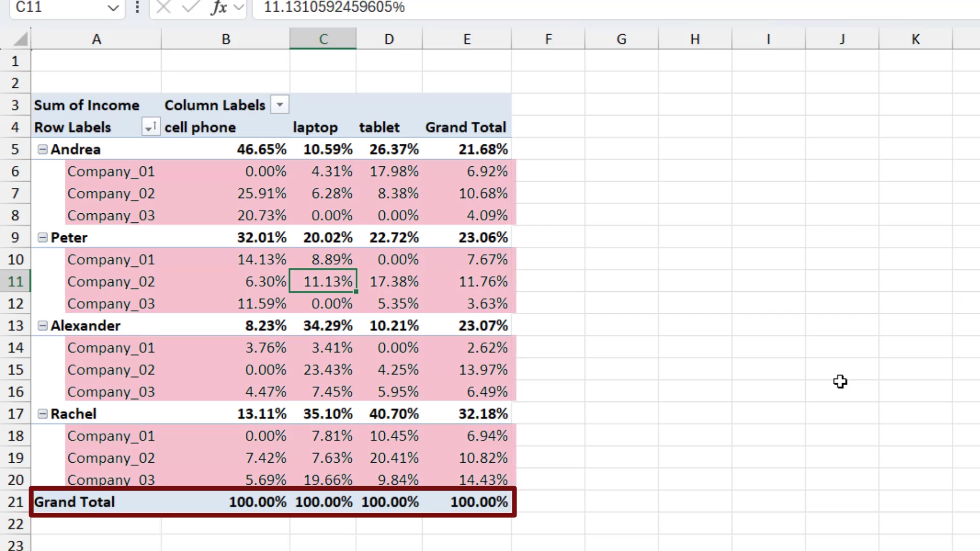Screen dimensions: 980x551
Task: Collapse the Peter group
Action: 43,237
